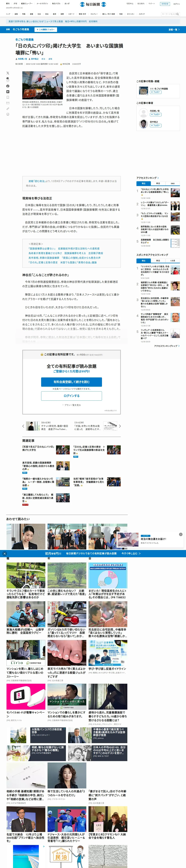
Task: Share article on X (Twitter)
Action: 8,73
